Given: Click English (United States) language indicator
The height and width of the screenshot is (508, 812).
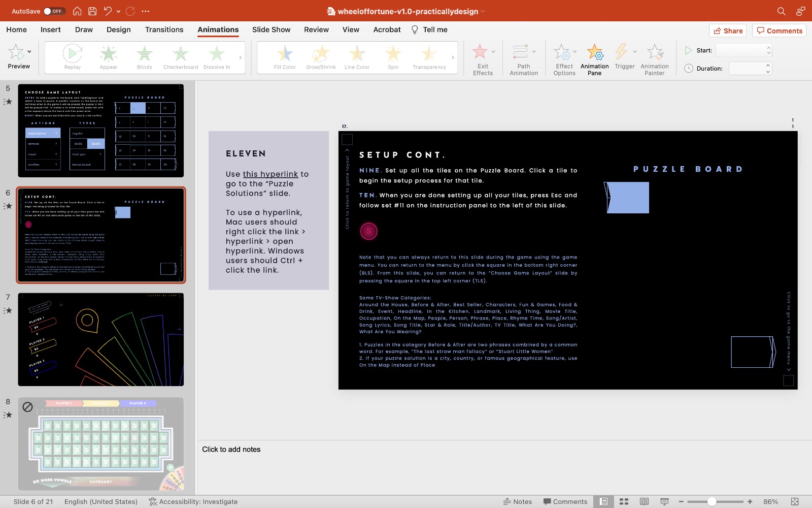Looking at the screenshot, I should [x=101, y=501].
